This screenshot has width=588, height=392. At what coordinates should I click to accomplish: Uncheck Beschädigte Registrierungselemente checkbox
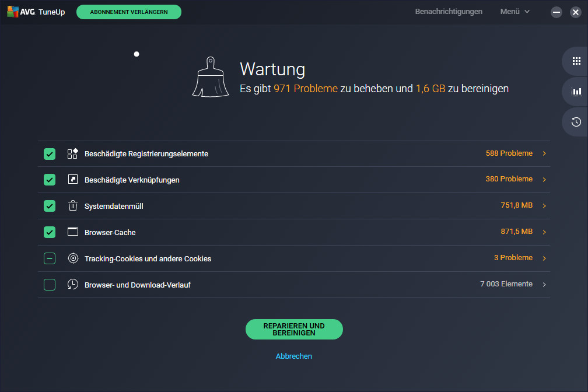coord(50,153)
